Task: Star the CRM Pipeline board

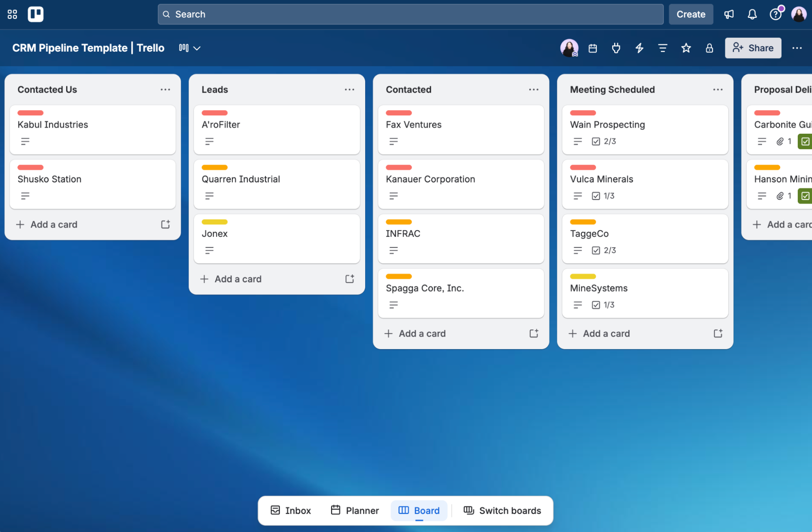Action: pos(686,48)
